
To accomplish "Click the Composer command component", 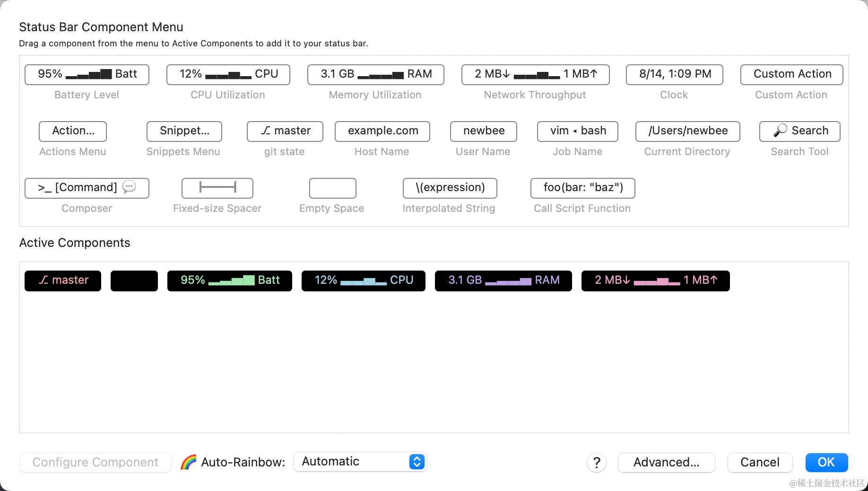I will point(87,188).
